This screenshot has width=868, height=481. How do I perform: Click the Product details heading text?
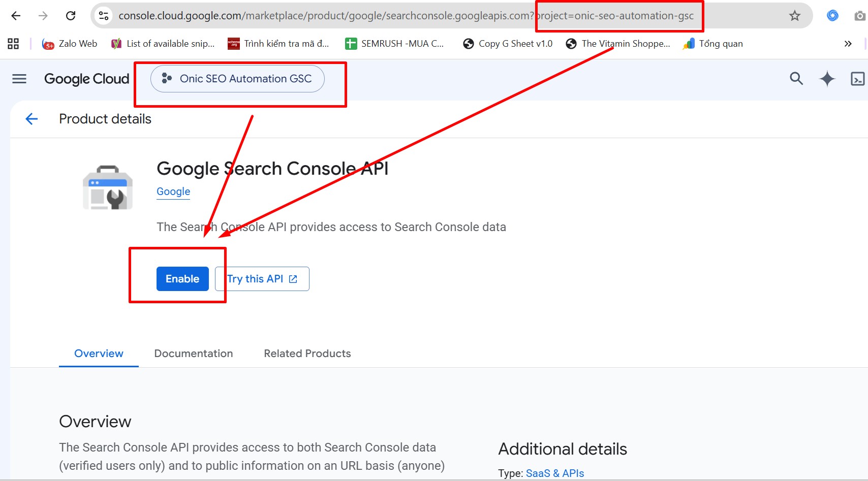point(105,119)
